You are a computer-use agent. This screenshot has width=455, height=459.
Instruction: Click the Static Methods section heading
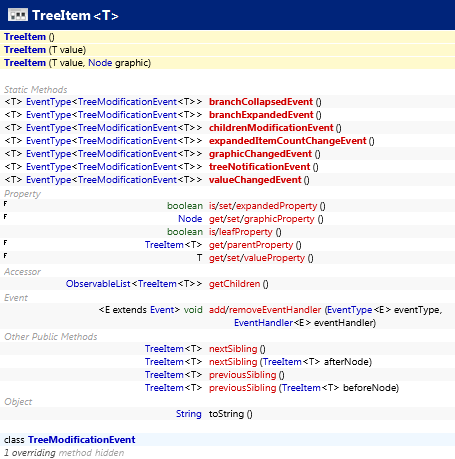(35, 90)
